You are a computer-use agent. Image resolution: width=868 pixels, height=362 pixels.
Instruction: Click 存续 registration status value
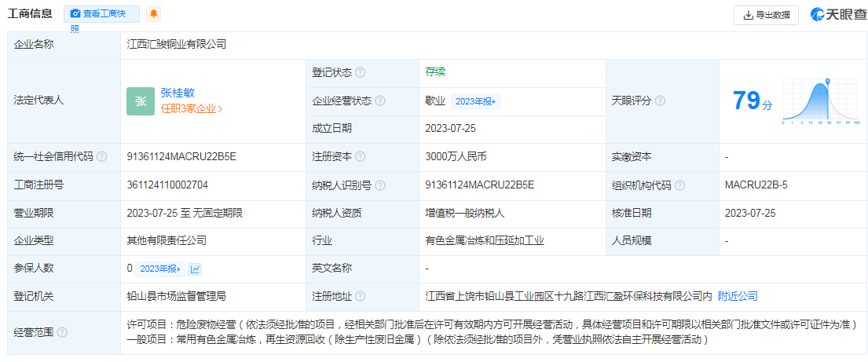(x=435, y=71)
